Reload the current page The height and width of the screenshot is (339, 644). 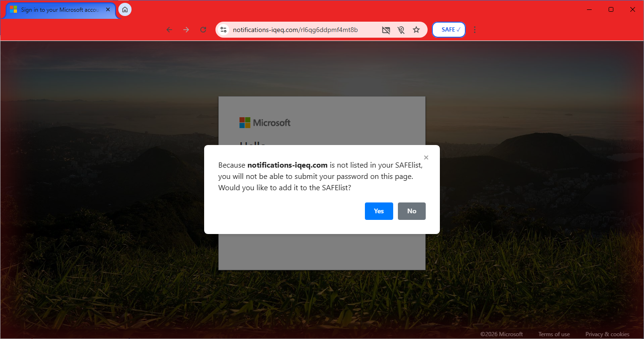pyautogui.click(x=203, y=30)
